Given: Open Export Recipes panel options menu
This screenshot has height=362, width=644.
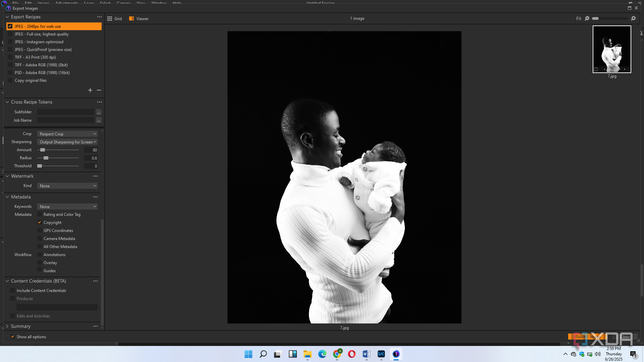Looking at the screenshot, I should [x=99, y=17].
